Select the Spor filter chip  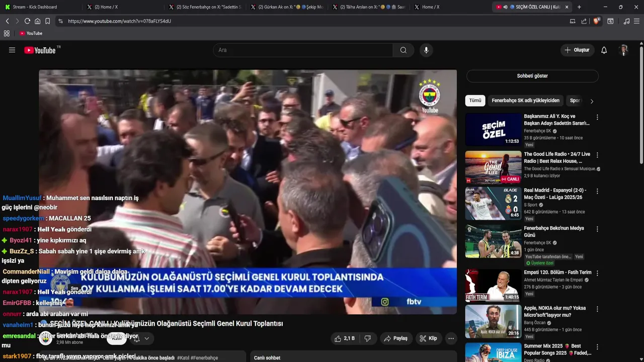point(575,101)
